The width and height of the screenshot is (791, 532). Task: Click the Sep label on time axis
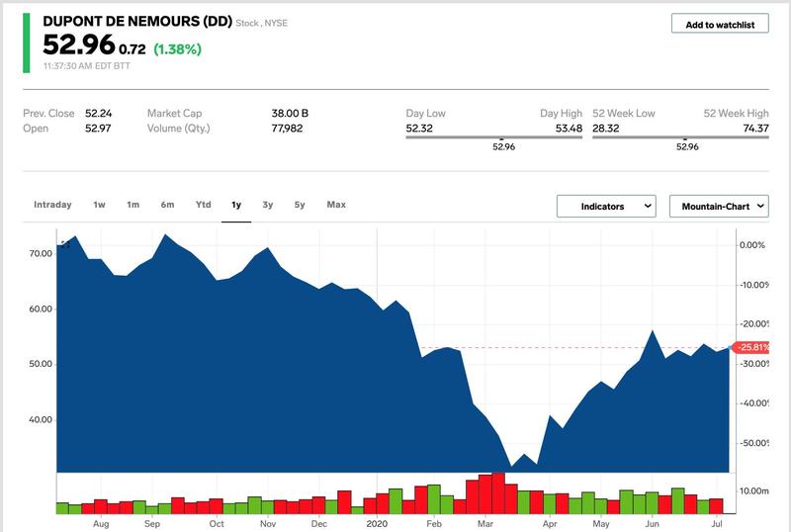[x=152, y=524]
